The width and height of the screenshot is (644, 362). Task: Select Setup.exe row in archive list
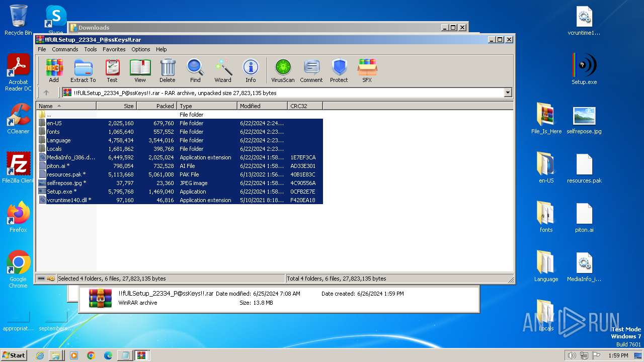(x=180, y=192)
